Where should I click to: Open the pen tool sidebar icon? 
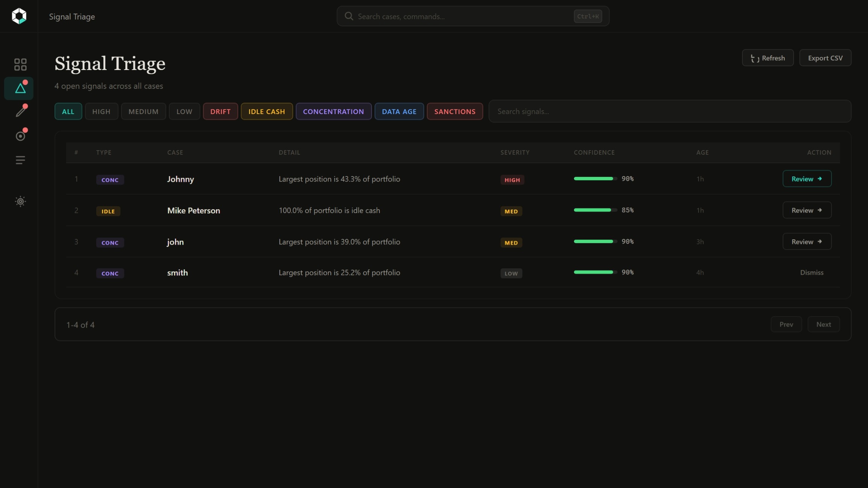[21, 111]
